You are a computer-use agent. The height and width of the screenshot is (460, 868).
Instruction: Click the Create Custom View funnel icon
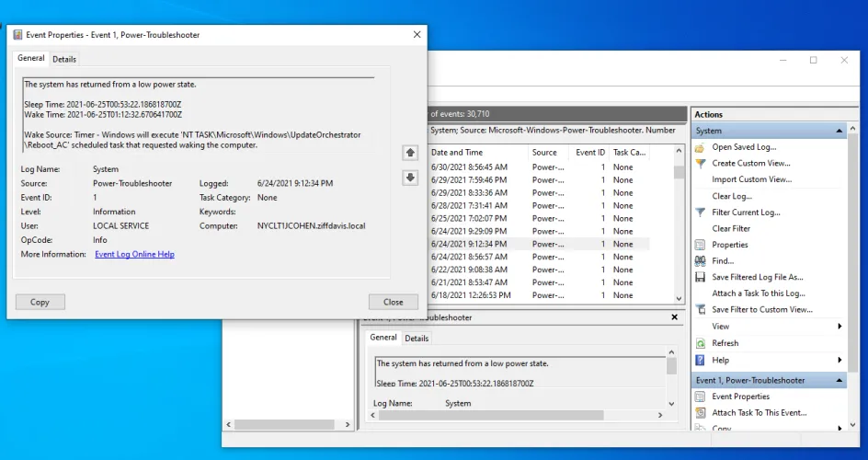point(700,164)
